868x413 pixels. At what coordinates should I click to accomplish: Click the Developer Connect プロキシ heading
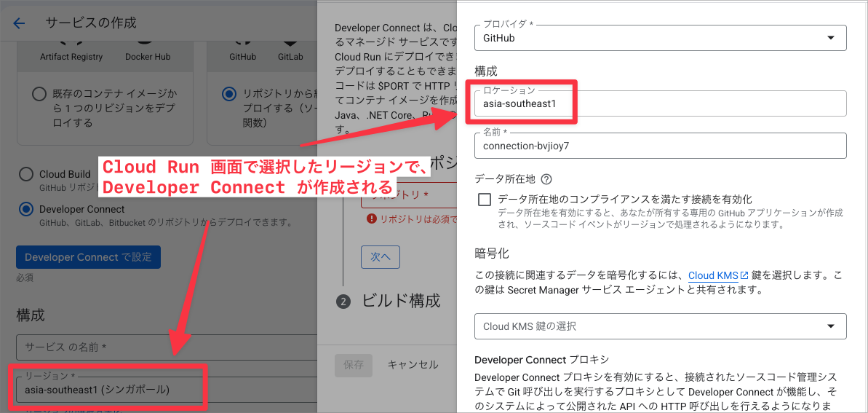(541, 360)
